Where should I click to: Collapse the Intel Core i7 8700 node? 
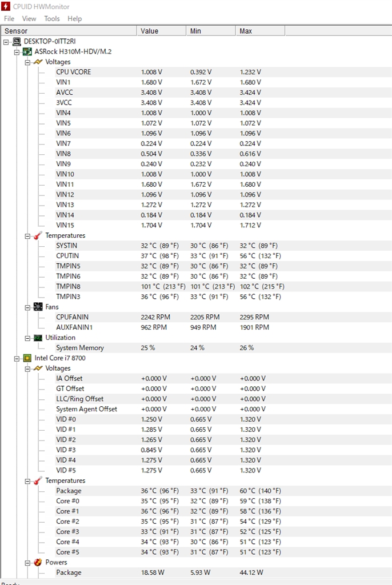[x=17, y=359]
